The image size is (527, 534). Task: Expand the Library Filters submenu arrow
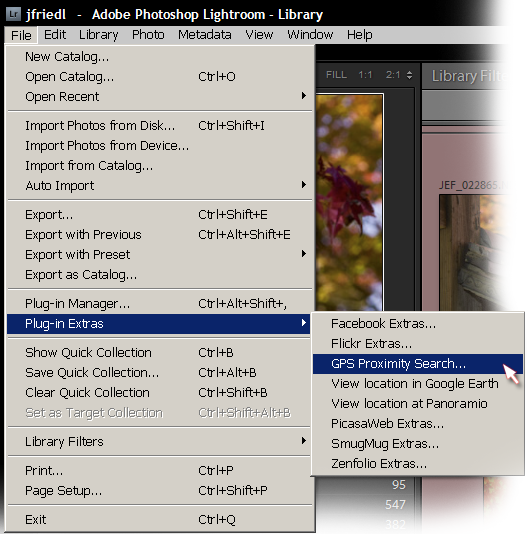[x=304, y=441]
